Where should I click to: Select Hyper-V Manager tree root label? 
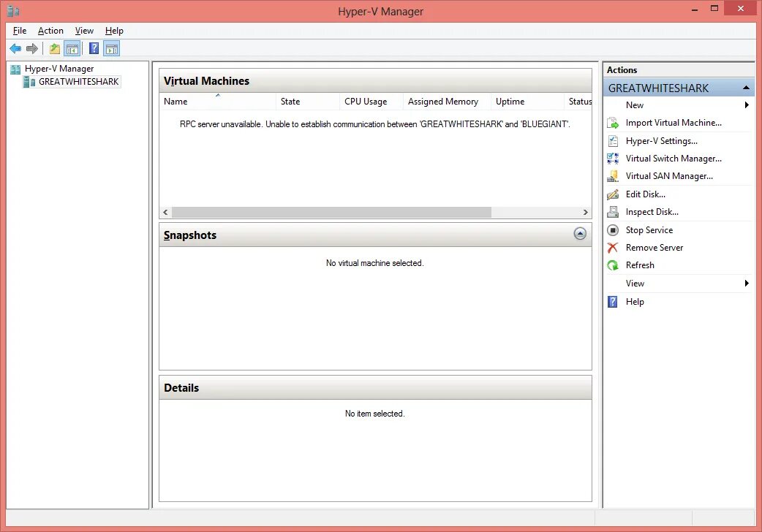coord(59,69)
